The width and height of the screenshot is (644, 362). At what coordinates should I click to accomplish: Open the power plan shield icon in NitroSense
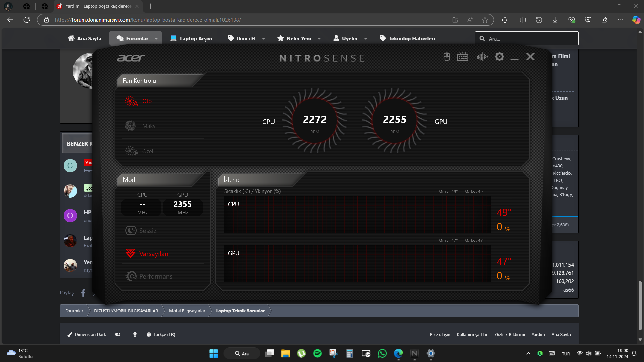tap(447, 57)
